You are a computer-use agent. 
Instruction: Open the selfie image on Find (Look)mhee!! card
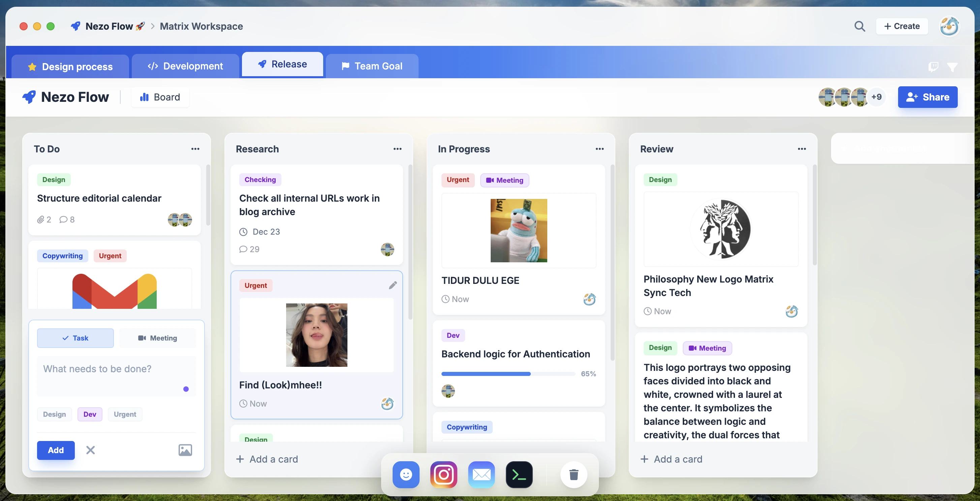point(316,335)
